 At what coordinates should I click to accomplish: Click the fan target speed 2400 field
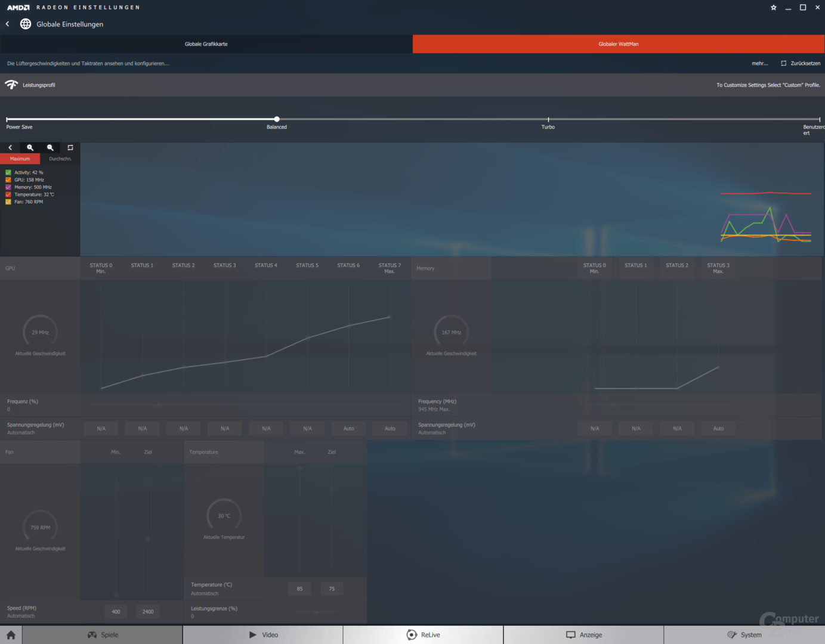(x=148, y=612)
